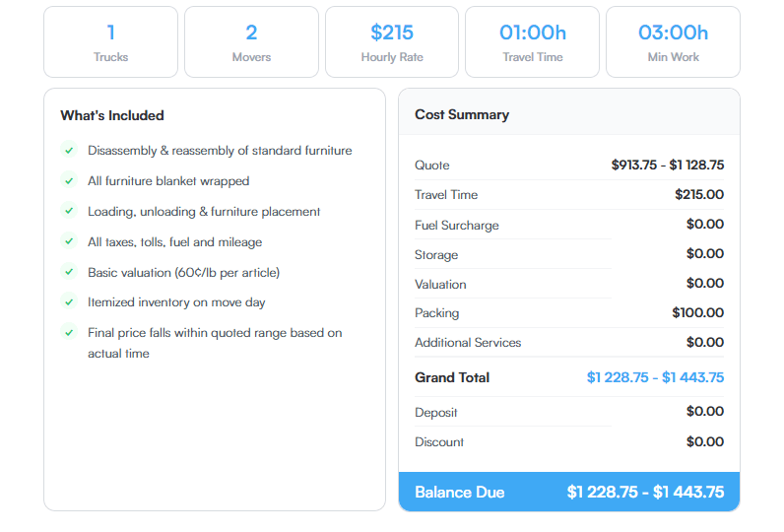Viewport: 784px width, 532px height.
Task: Click the Quote price range value
Action: [667, 166]
